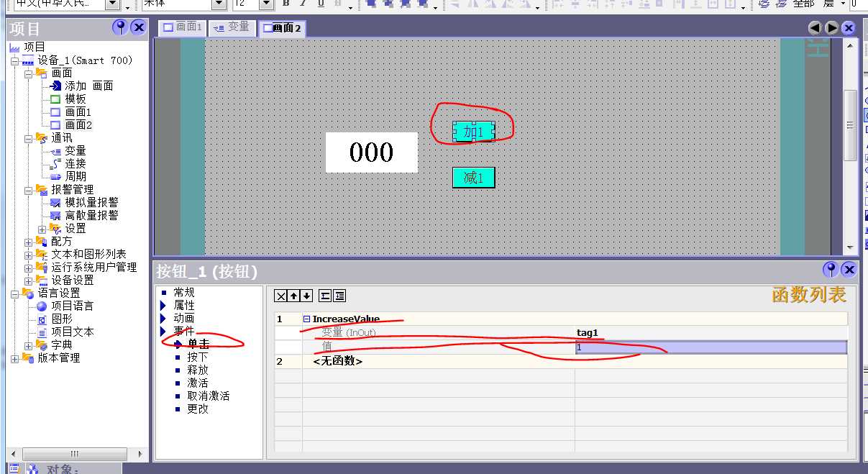Show next editor tab with right arrow

831,28
